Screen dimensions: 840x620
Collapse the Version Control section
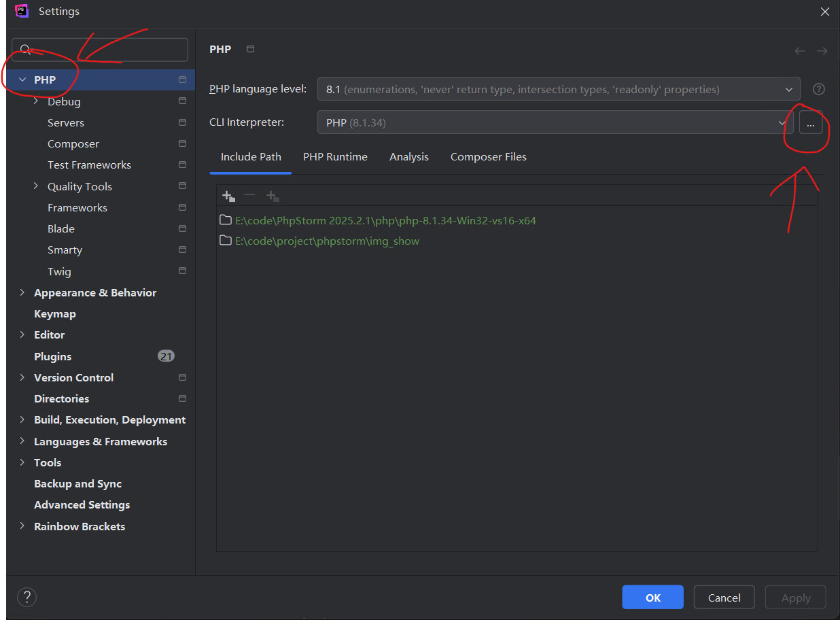[x=22, y=377]
